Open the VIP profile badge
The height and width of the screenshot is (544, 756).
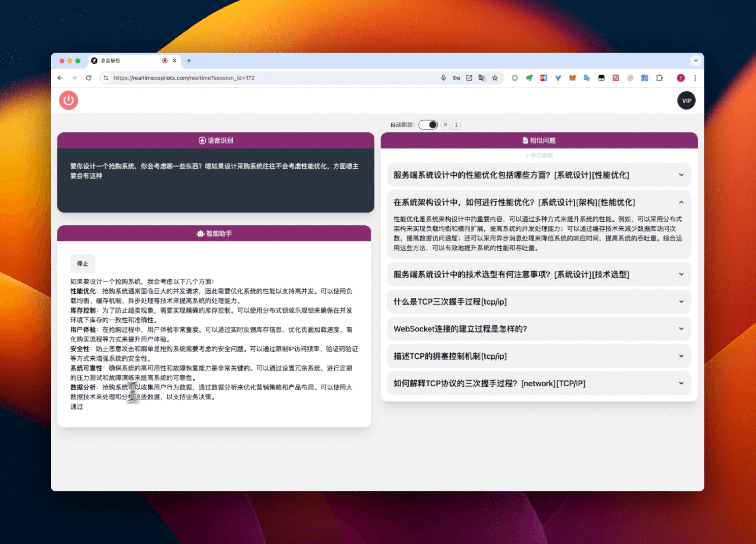click(686, 101)
